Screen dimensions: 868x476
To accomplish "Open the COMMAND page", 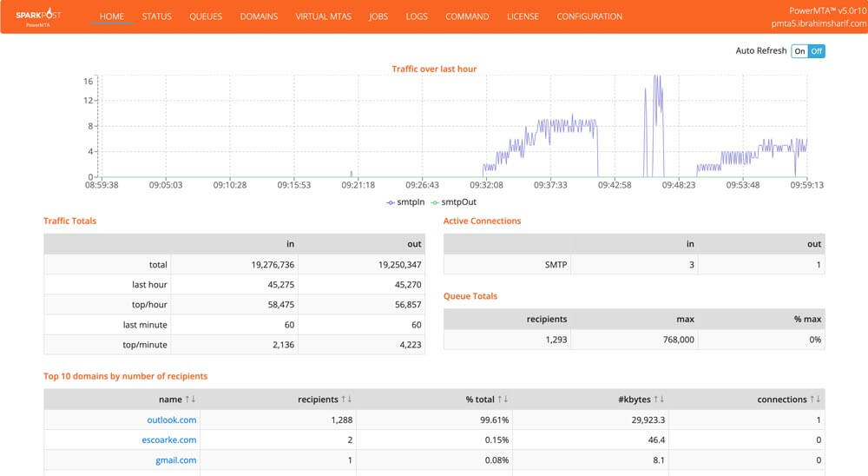I will click(x=467, y=17).
